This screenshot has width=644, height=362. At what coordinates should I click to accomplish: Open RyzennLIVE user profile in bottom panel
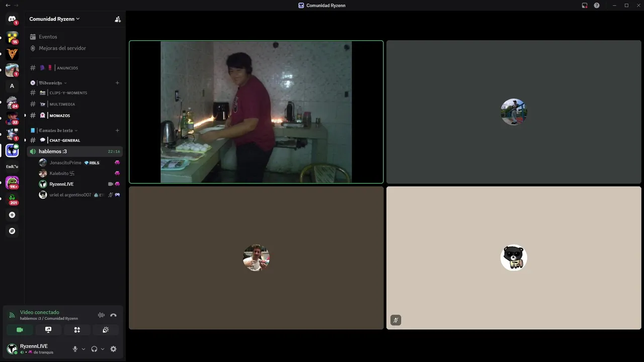[x=37, y=349]
